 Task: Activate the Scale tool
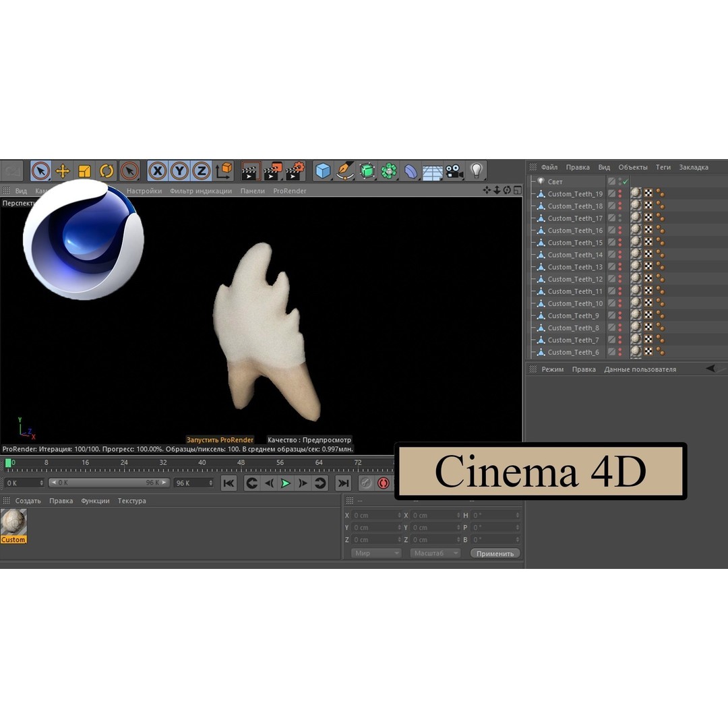point(84,171)
